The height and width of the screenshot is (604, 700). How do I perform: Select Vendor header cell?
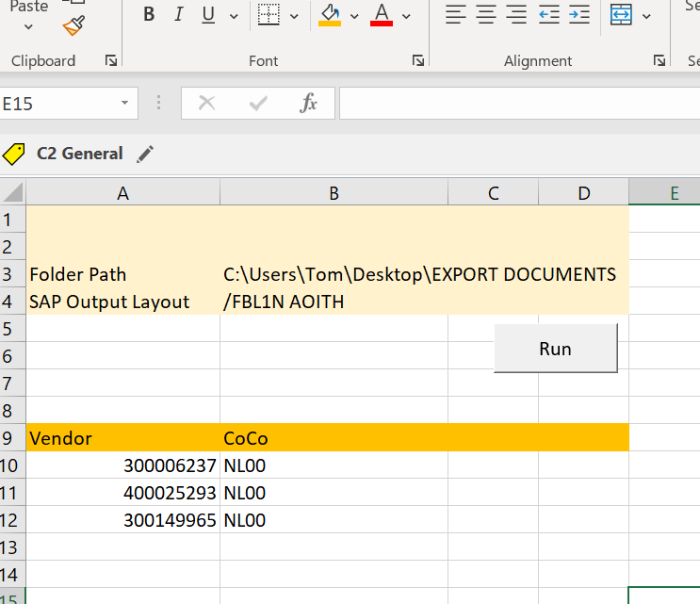(x=122, y=438)
